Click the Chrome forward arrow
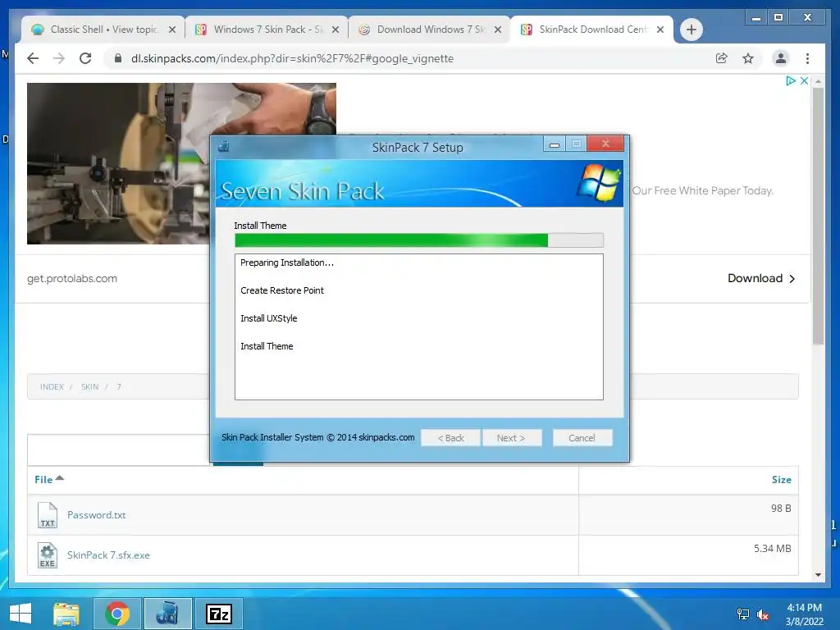Viewport: 840px width, 630px height. [59, 58]
